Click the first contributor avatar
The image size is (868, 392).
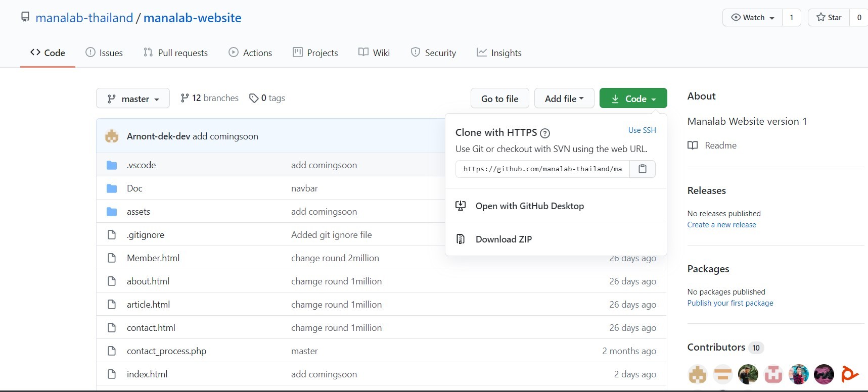point(698,374)
